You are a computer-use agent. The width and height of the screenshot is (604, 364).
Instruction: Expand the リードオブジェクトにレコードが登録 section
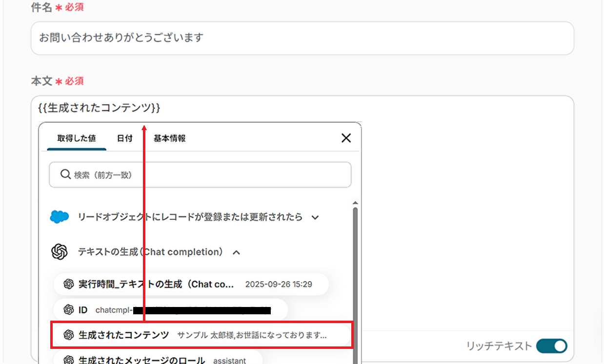click(315, 217)
